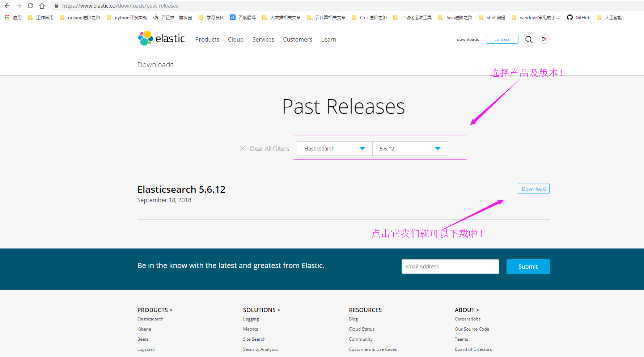
Task: Open the 学习资料 bookmark folder
Action: pos(211,17)
